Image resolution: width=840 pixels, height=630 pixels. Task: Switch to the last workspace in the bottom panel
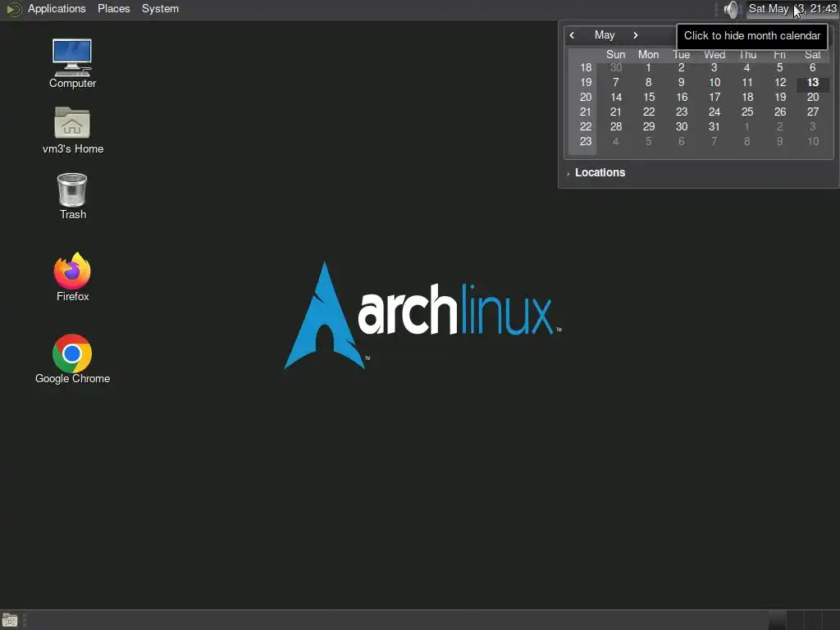pos(830,620)
